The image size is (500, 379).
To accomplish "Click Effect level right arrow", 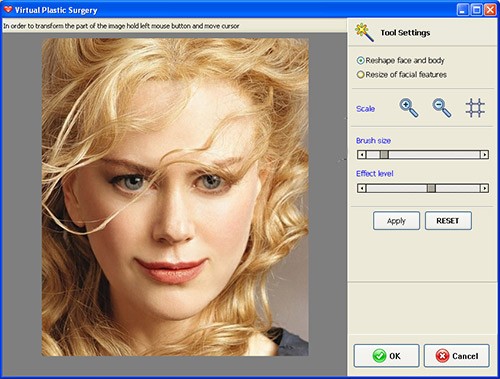I will [484, 188].
